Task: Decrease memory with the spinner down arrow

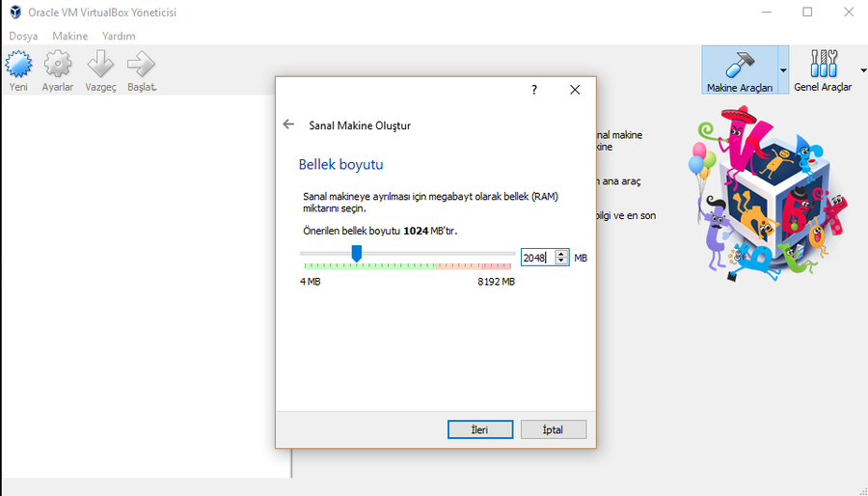Action: point(561,262)
